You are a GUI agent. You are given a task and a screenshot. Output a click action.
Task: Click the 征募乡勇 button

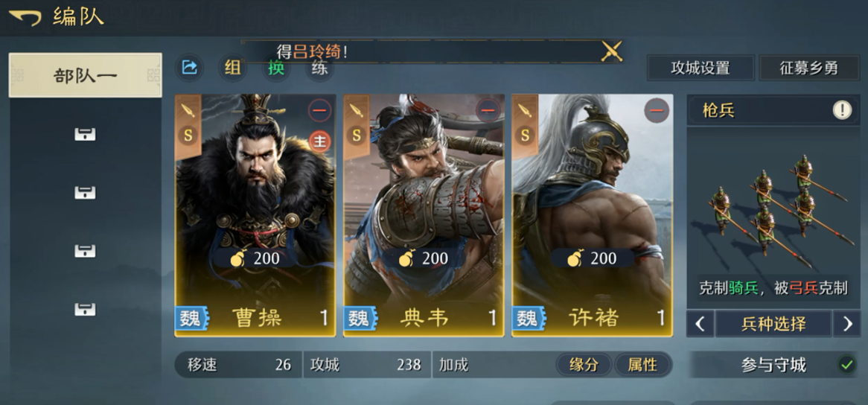pos(808,68)
